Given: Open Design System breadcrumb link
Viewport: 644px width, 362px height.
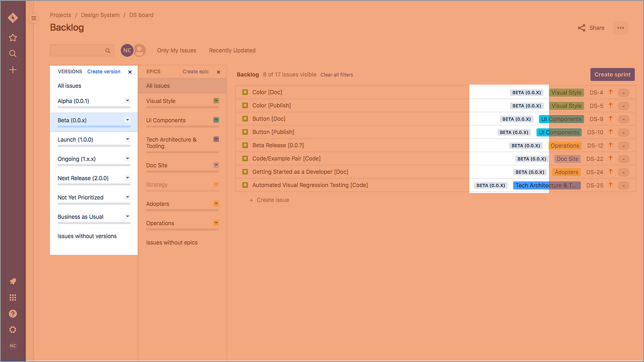Looking at the screenshot, I should point(100,15).
